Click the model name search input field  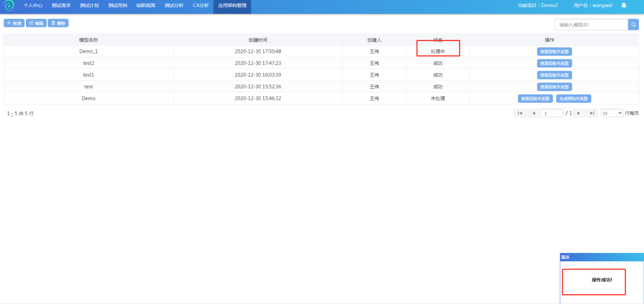coord(591,24)
